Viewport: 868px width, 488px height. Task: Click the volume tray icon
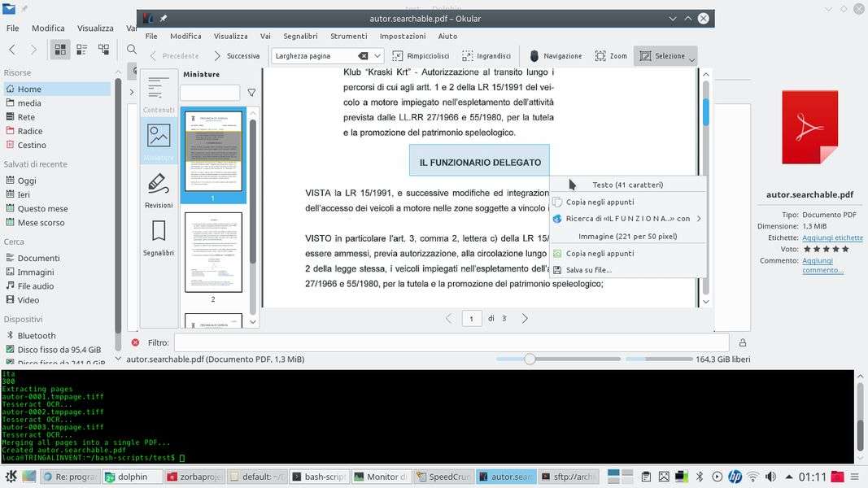click(x=770, y=477)
